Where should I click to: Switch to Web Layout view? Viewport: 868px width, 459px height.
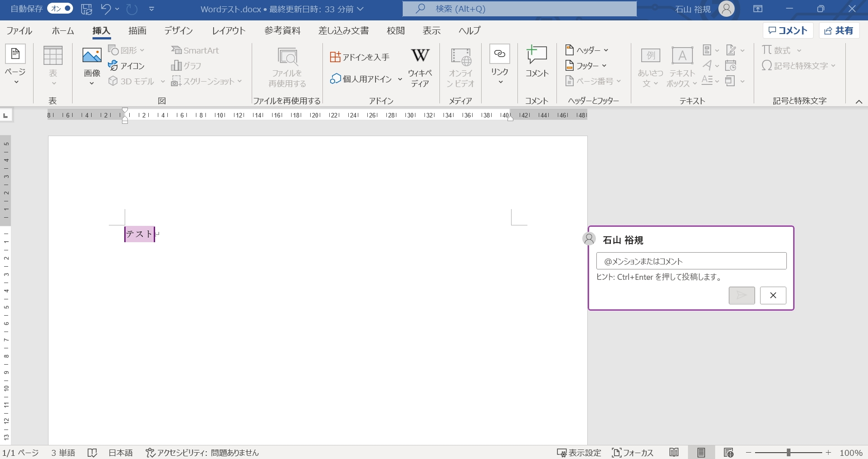coord(729,453)
